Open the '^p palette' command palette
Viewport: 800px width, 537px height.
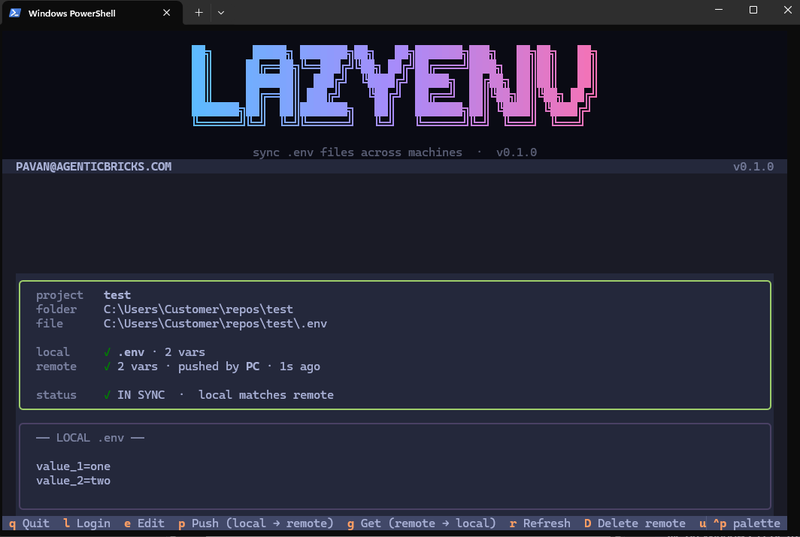[746, 524]
